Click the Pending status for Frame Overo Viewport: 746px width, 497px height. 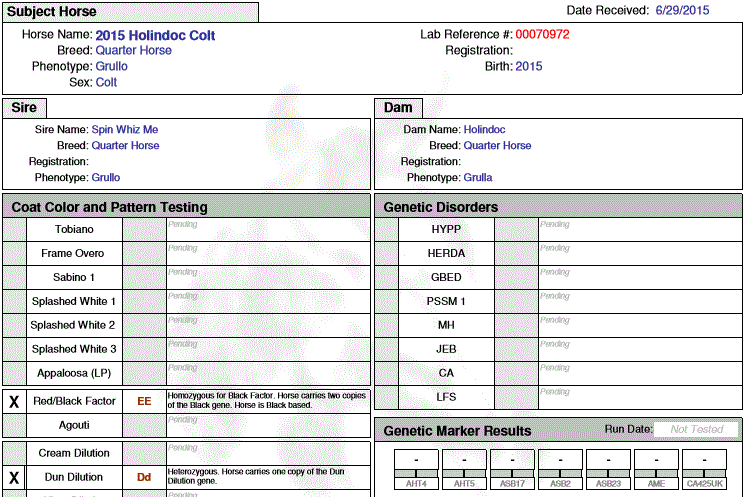[x=183, y=248]
